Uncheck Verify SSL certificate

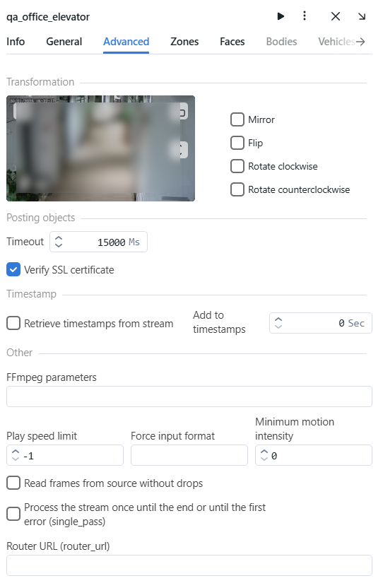click(x=13, y=270)
